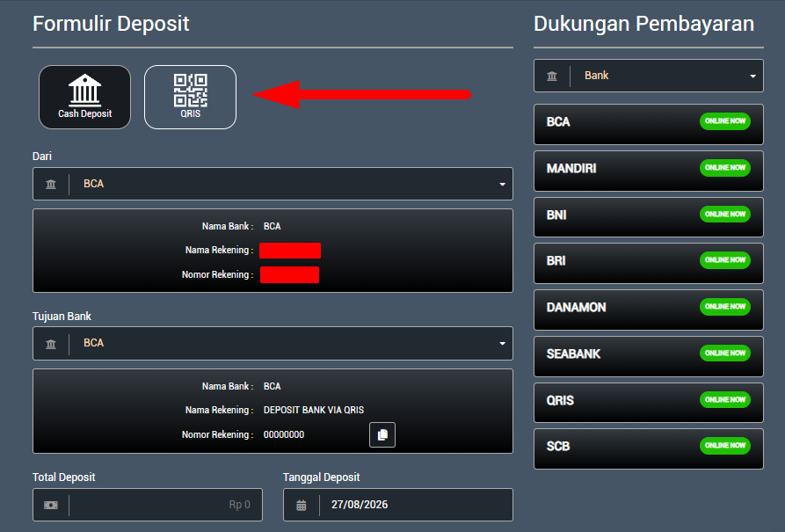Click the dropdown arrow in Tujuan Bank field

[x=502, y=344]
